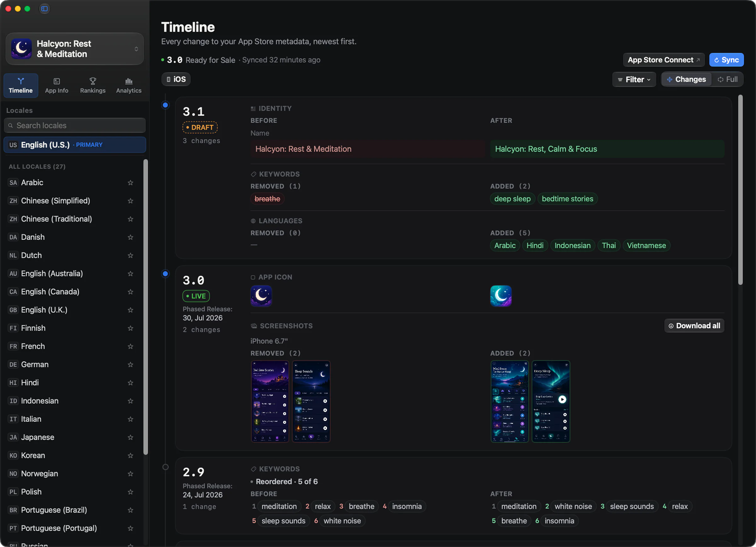Viewport: 756px width, 547px height.
Task: Focus the Search locales field
Action: (x=75, y=125)
